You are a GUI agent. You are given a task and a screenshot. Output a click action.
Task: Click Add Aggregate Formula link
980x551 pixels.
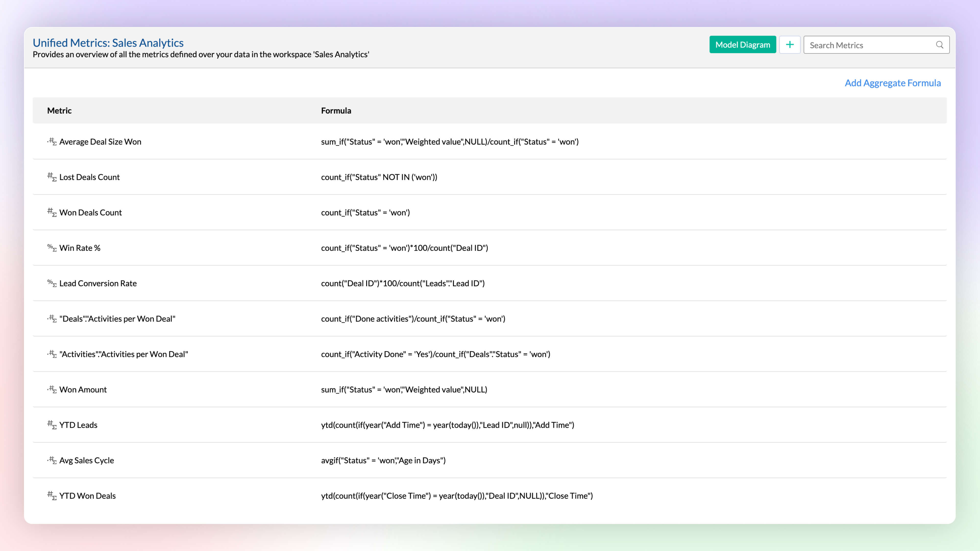[x=892, y=83]
